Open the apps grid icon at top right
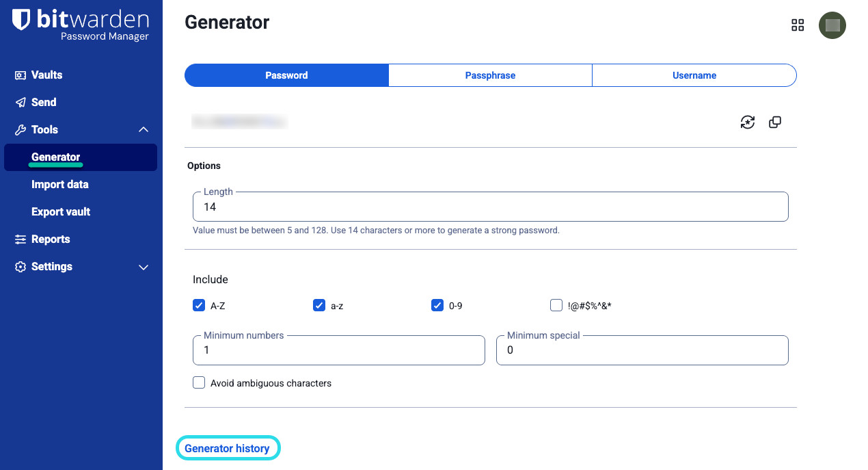The height and width of the screenshot is (470, 868). click(798, 25)
